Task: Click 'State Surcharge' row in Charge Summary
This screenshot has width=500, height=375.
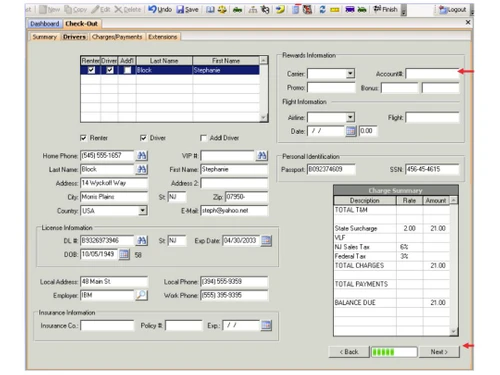Action: (x=392, y=228)
